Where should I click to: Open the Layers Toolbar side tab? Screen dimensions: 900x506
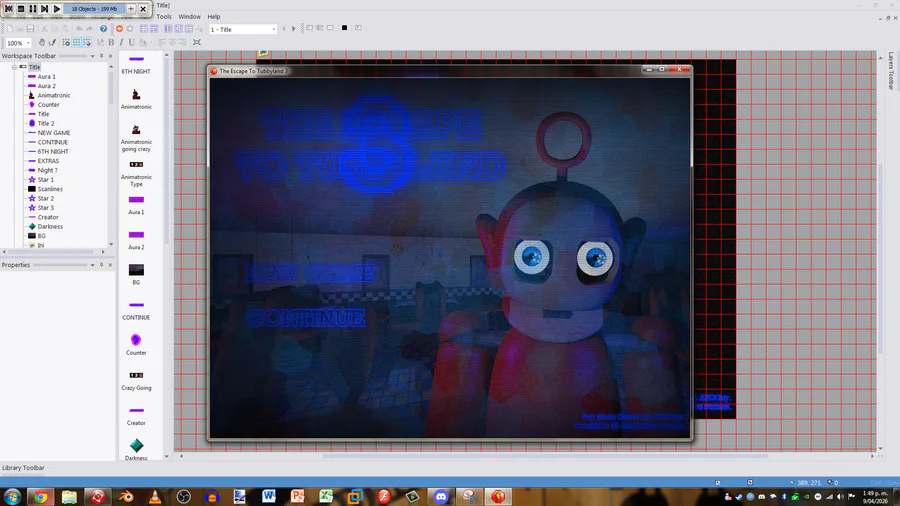click(891, 71)
